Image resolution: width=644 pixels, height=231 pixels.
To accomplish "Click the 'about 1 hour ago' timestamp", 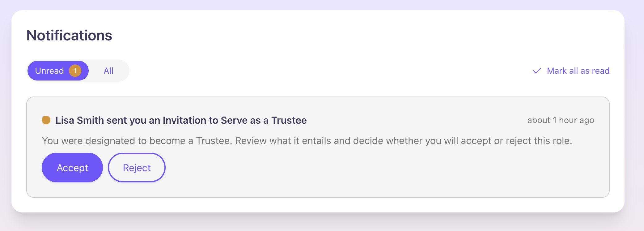I will click(561, 120).
